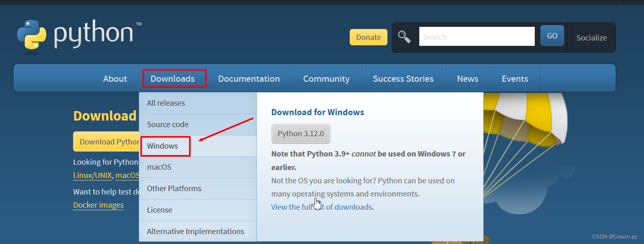Focus the Search input field
Image resolution: width=644 pixels, height=244 pixels.
pos(477,36)
